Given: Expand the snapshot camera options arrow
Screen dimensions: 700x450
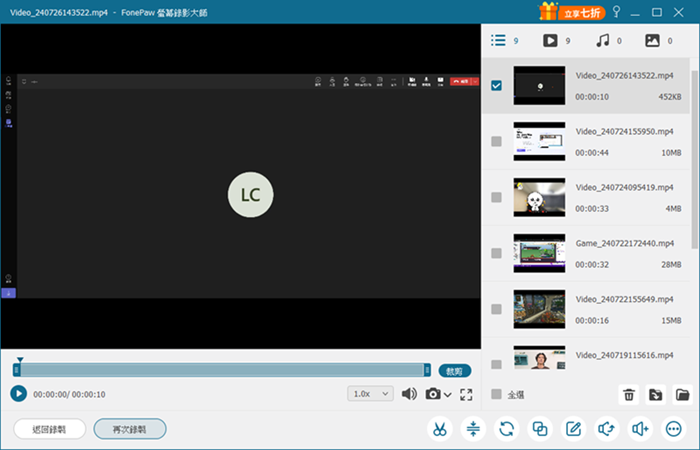Looking at the screenshot, I should [x=448, y=395].
